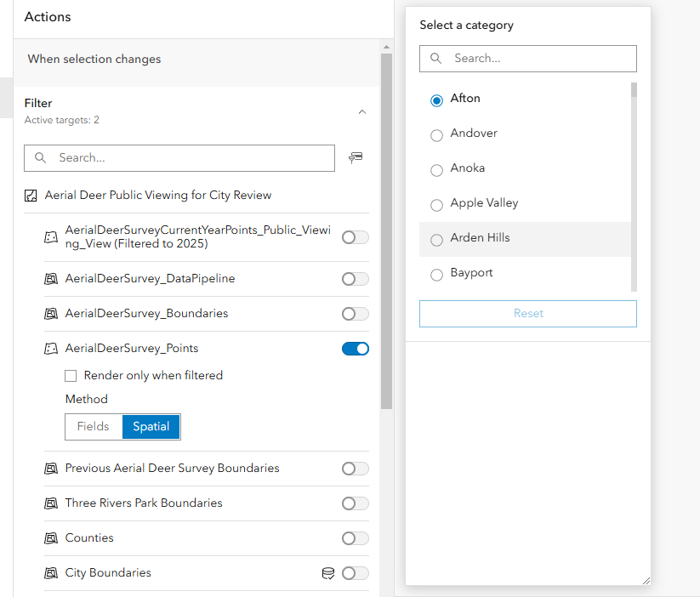
Task: Click the AerialDeerSurvey_Points layer icon
Action: coord(51,349)
